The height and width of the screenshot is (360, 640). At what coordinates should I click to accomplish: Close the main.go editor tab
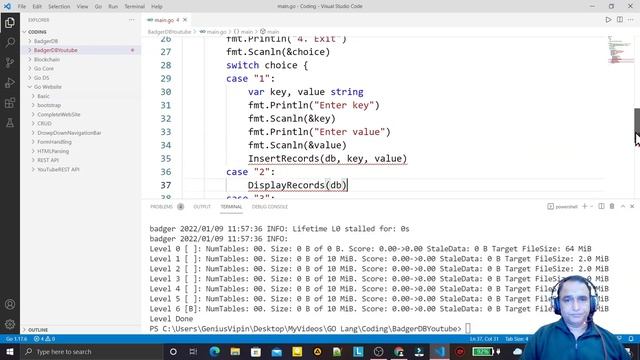[185, 20]
